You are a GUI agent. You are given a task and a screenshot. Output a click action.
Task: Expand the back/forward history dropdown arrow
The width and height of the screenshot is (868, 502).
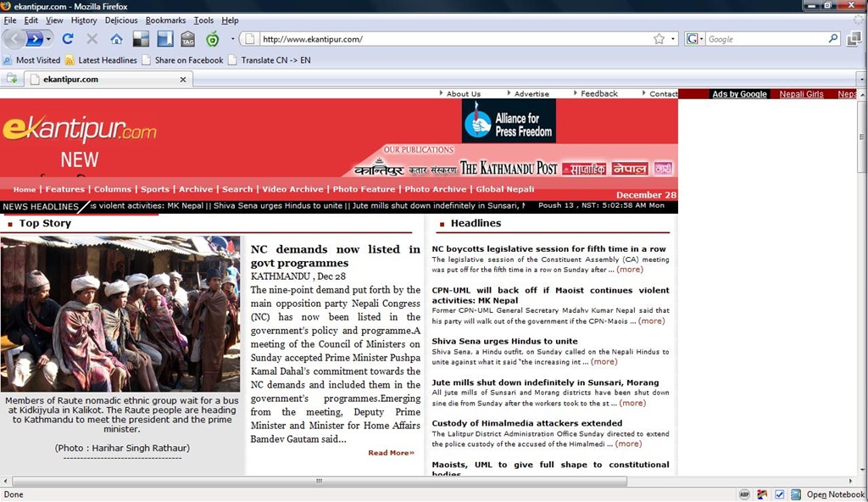click(x=48, y=39)
